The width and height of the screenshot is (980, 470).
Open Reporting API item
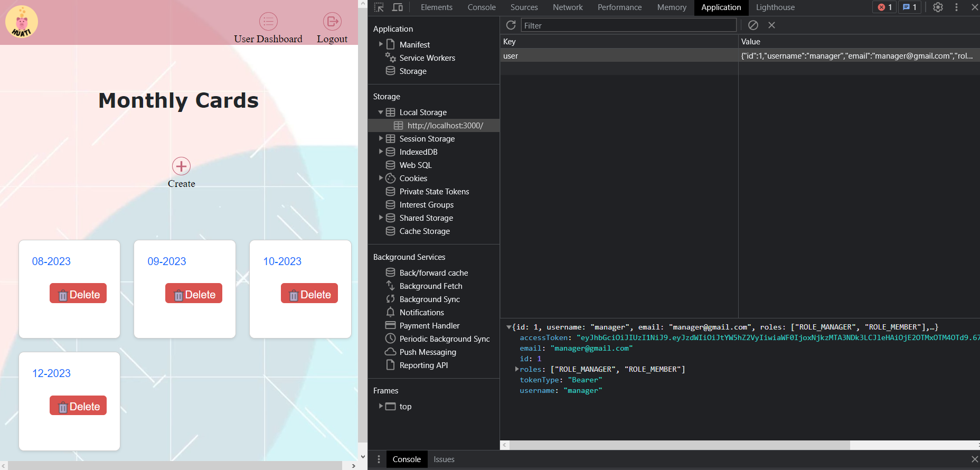tap(423, 365)
